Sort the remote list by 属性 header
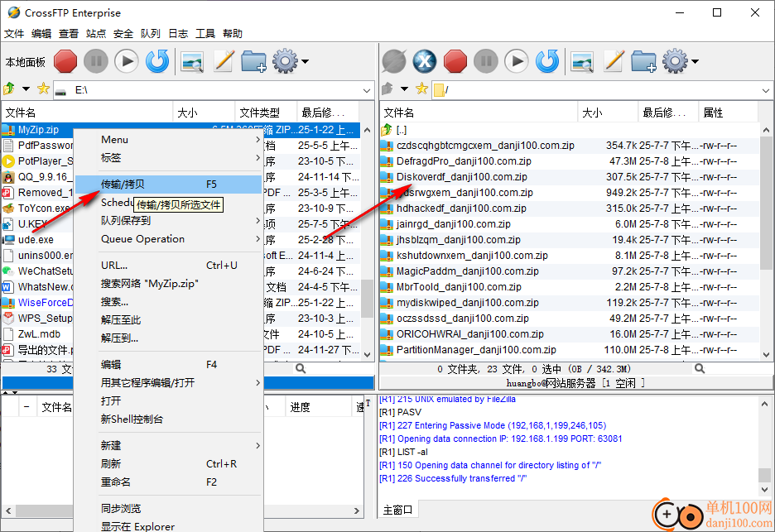The image size is (775, 532). pos(728,113)
